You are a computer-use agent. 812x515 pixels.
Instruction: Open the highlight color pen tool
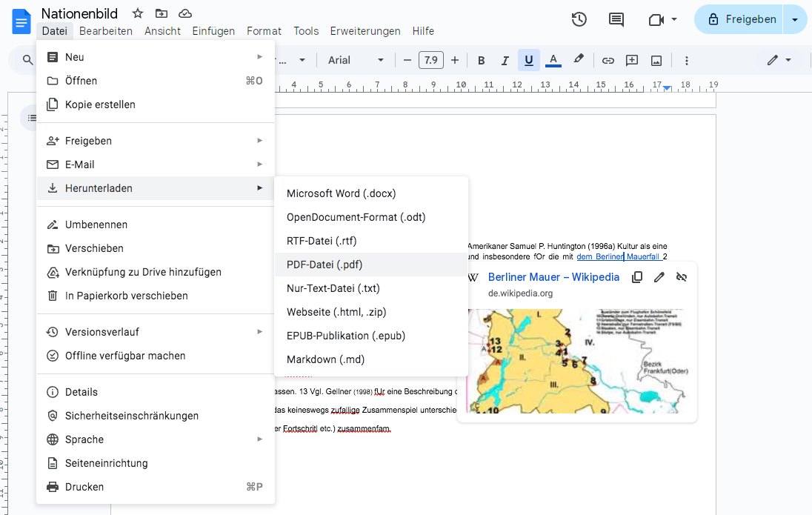coord(579,59)
